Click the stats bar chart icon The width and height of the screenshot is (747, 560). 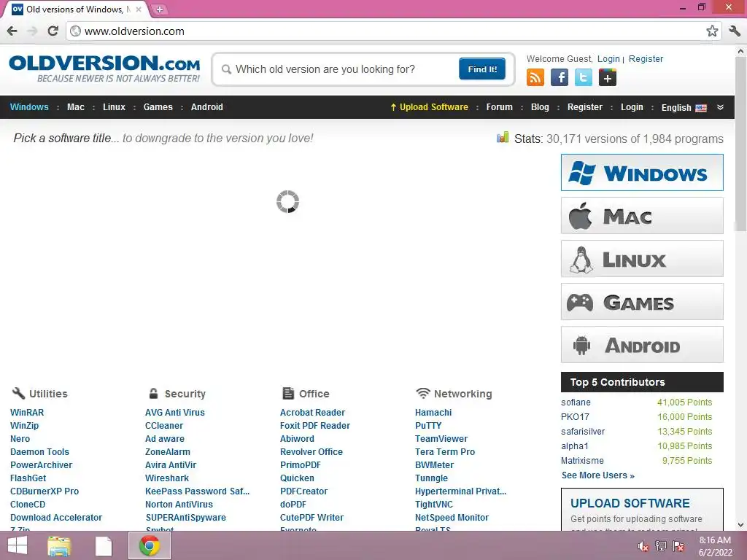pyautogui.click(x=502, y=138)
